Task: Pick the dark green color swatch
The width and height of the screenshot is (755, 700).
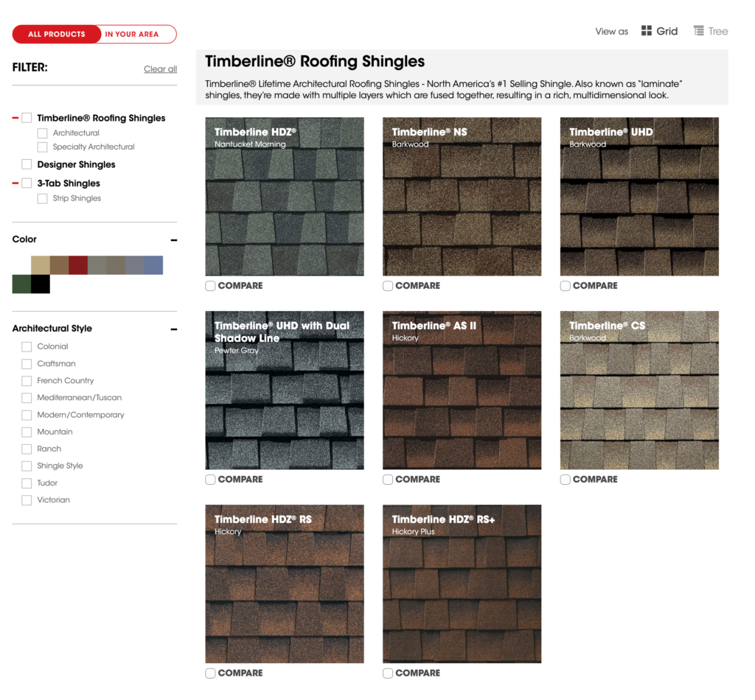Action: click(x=21, y=284)
